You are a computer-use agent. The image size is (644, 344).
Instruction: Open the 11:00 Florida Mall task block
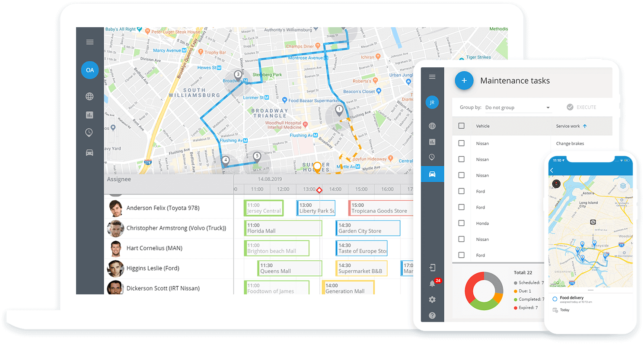pos(283,228)
